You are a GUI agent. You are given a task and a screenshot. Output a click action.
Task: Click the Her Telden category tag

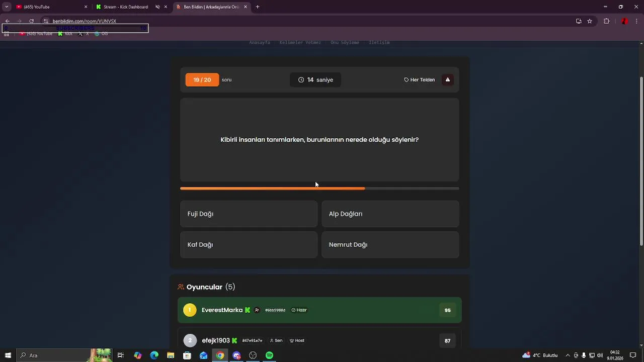(419, 79)
